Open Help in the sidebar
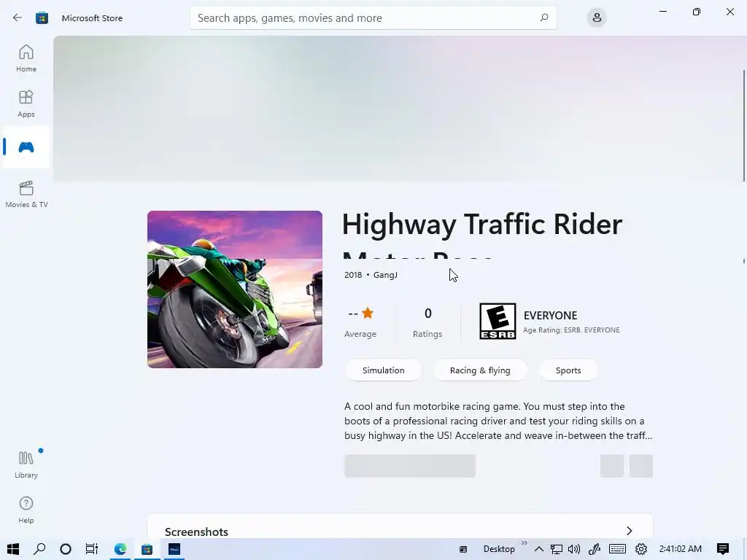Image resolution: width=747 pixels, height=560 pixels. point(26,510)
